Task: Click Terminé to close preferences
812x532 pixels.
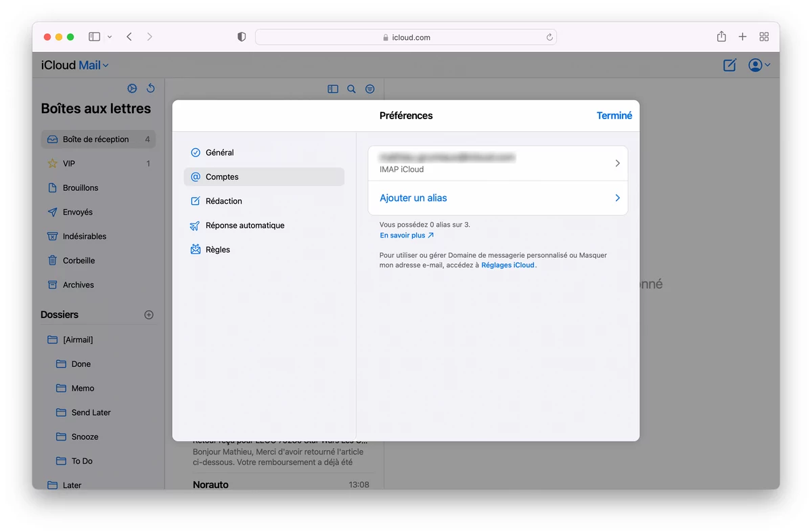Action: (614, 116)
